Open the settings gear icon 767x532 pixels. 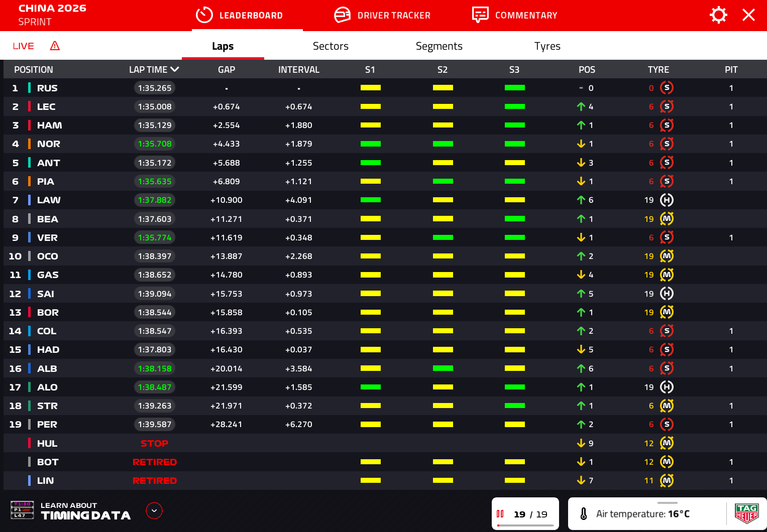tap(718, 15)
